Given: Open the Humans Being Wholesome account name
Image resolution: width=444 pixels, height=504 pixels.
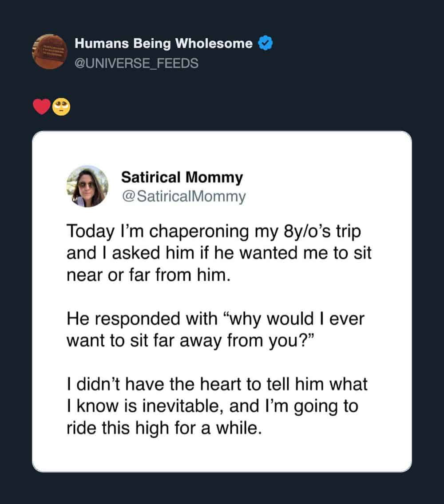Looking at the screenshot, I should click(163, 43).
